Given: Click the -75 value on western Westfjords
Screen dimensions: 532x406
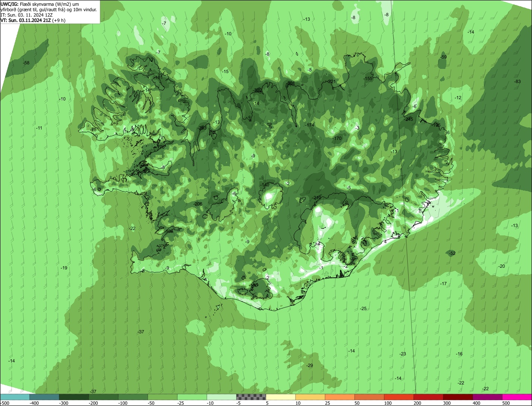Looking at the screenshot, I should pyautogui.click(x=93, y=130).
